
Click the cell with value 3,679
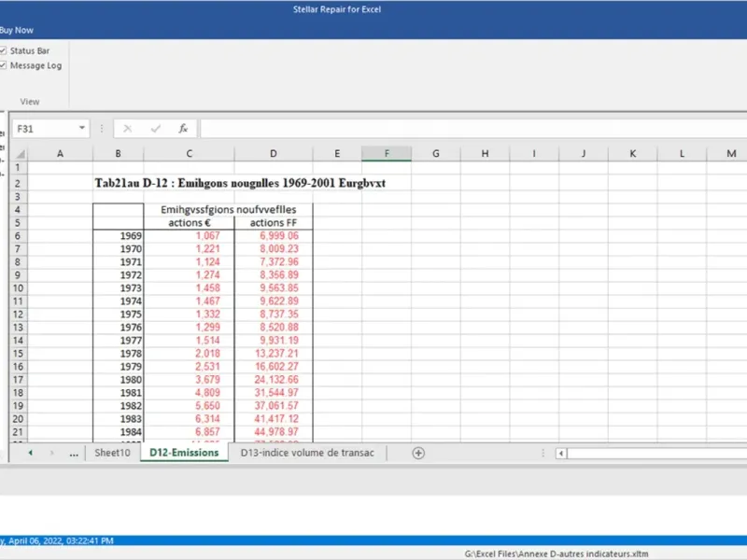[x=190, y=380]
